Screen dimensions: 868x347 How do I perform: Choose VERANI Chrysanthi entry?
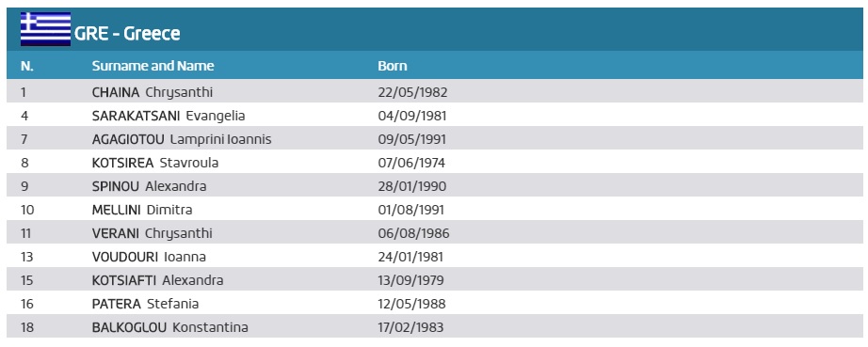[x=152, y=233]
